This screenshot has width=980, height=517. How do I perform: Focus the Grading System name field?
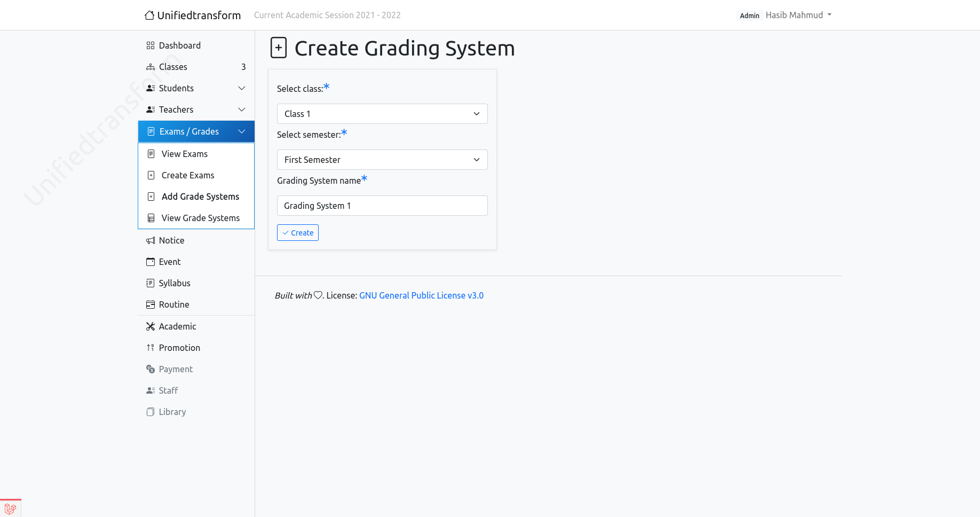[x=382, y=206]
